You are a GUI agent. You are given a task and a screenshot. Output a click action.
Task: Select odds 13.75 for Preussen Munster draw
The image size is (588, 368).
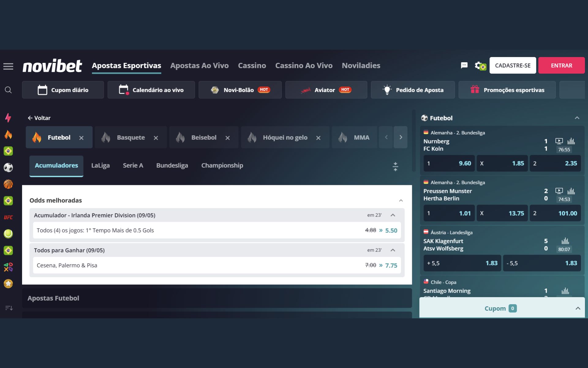(502, 213)
